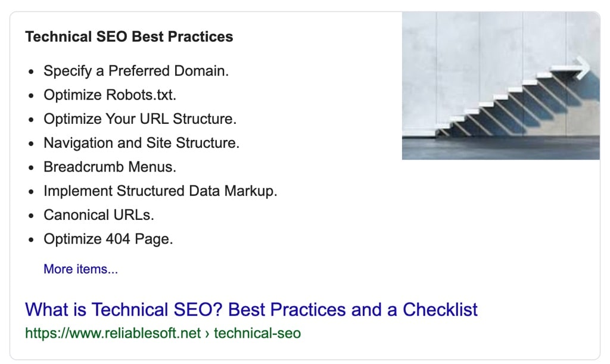The width and height of the screenshot is (610, 364).
Task: Select the Specify a Preferred Domain item
Action: [136, 71]
